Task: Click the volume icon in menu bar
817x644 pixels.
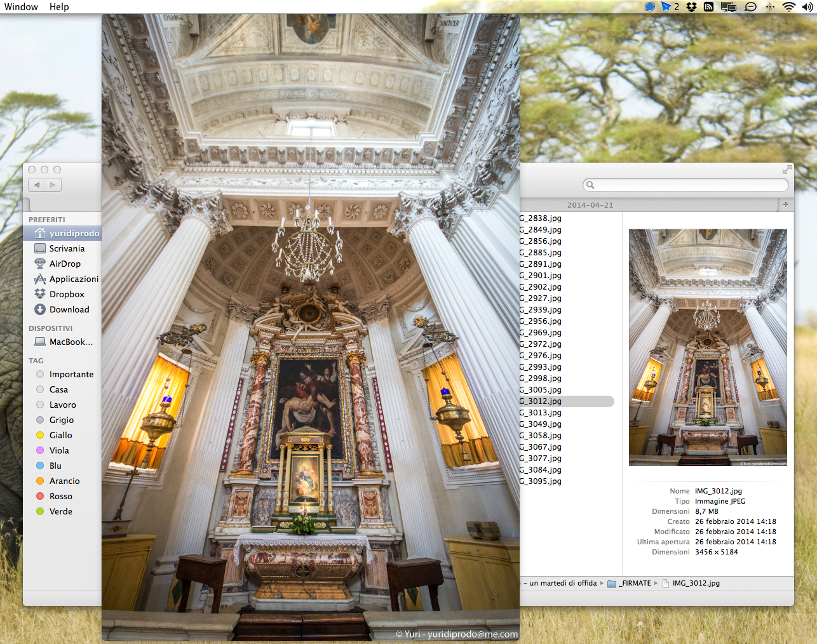Action: pos(807,7)
